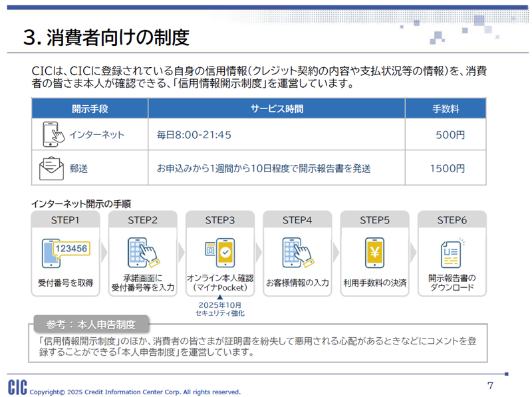Screen dimensions: 532x397
Task: Click the STEP1 123456 reception number icon
Action: coord(65,252)
